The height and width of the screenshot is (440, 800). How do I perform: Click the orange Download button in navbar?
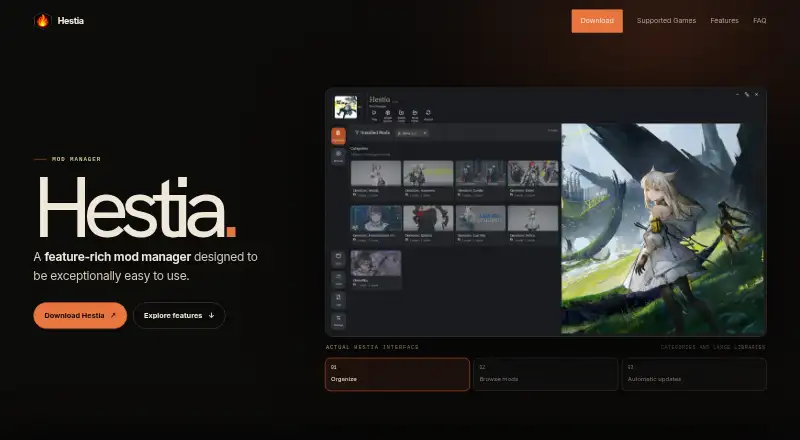(597, 21)
